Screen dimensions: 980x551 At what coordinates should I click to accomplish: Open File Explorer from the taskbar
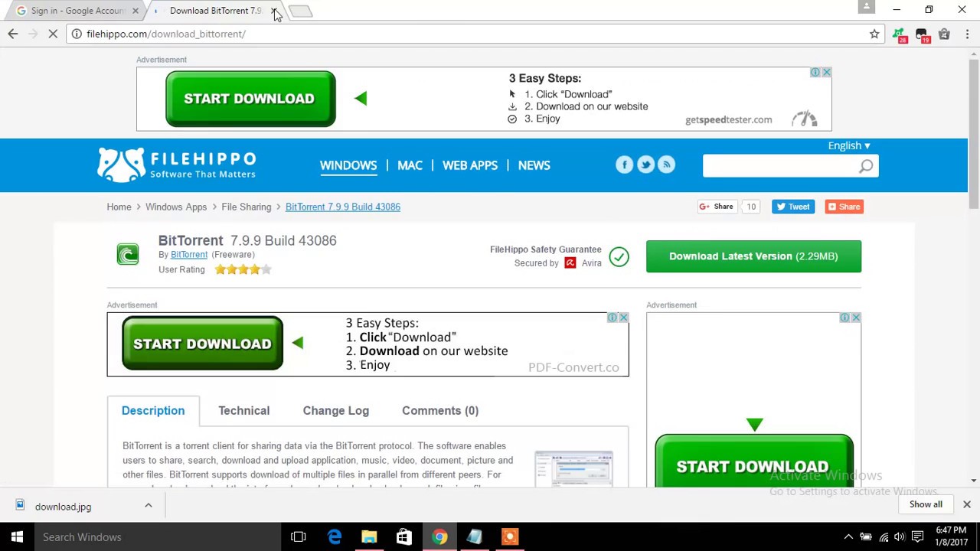[369, 536]
